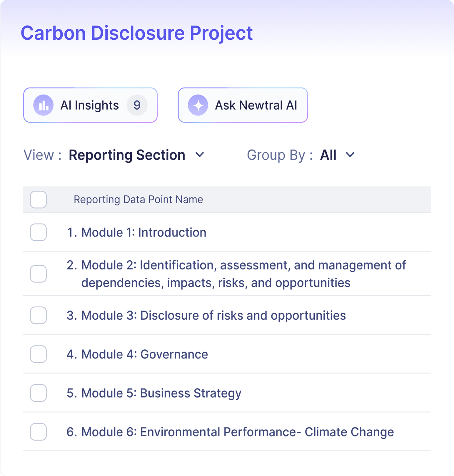Open the Ask Newtral AI assistant

coord(256,105)
